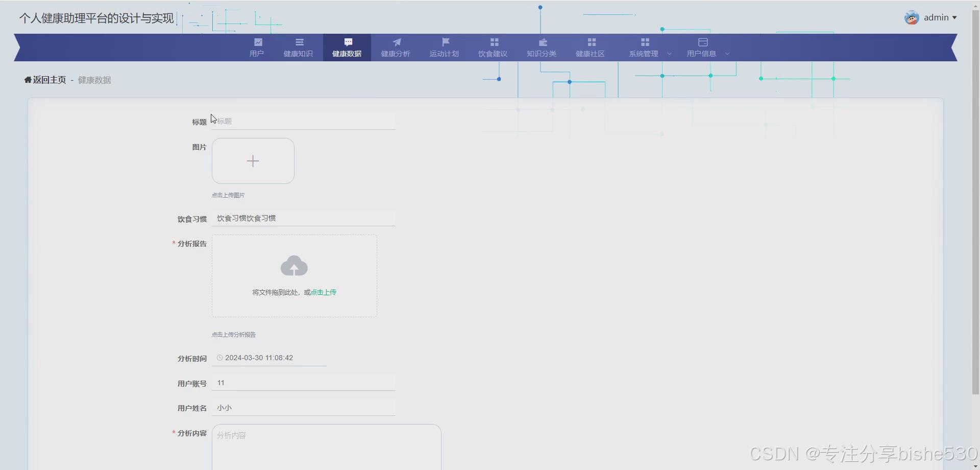Image resolution: width=980 pixels, height=470 pixels.
Task: Click the admin avatar picture
Action: [x=912, y=18]
